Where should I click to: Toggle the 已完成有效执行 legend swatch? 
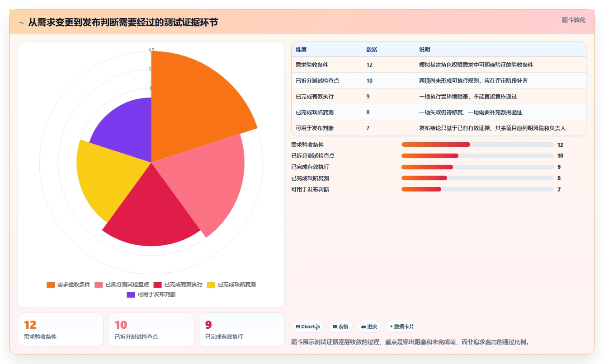(x=158, y=285)
